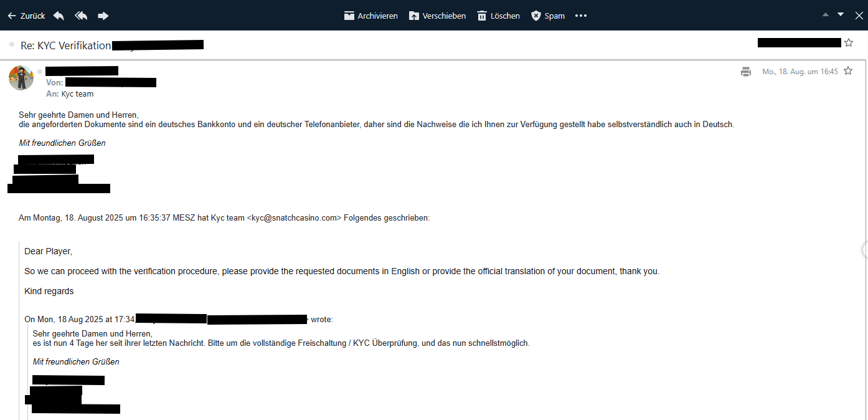Screen dimensions: 868x420
Task: Print this email using printer icon
Action: (746, 72)
